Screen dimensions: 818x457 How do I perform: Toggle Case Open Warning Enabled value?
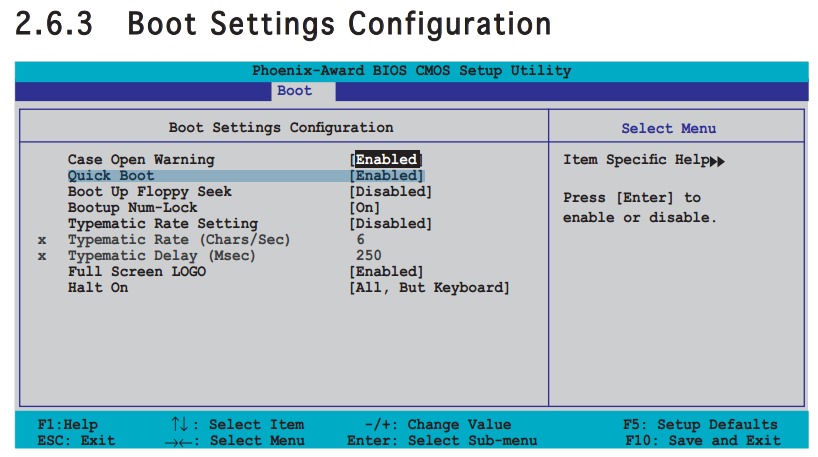386,160
